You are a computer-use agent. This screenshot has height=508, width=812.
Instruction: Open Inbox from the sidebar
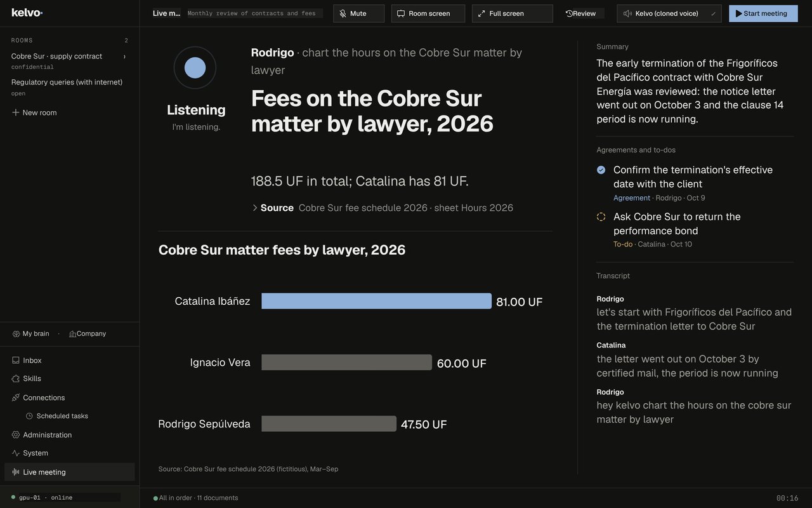click(x=69, y=360)
